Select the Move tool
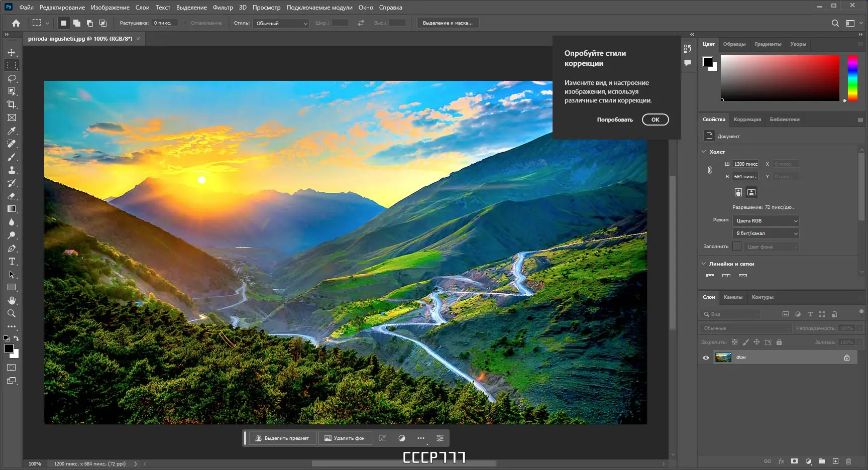Viewport: 868px width, 470px height. point(11,52)
